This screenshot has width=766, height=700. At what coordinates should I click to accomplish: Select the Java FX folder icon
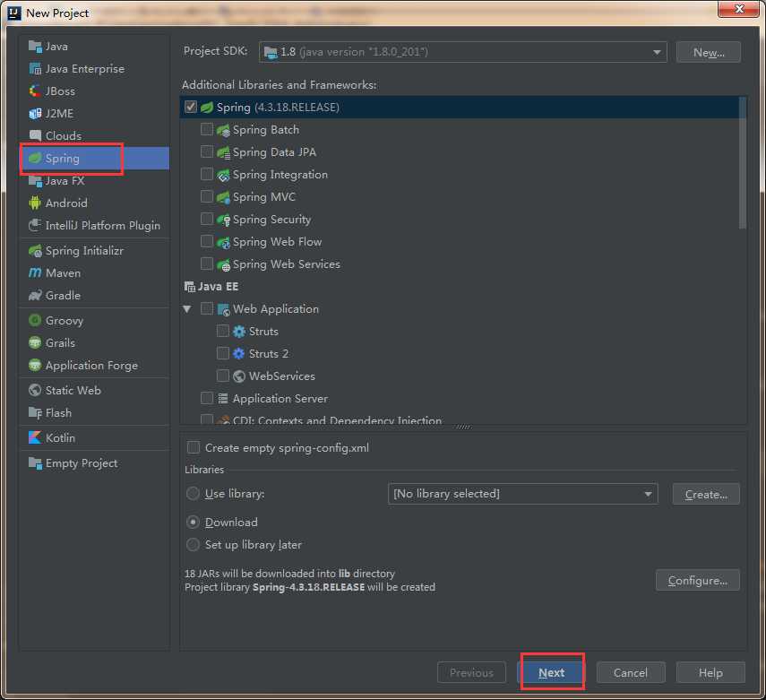[35, 181]
